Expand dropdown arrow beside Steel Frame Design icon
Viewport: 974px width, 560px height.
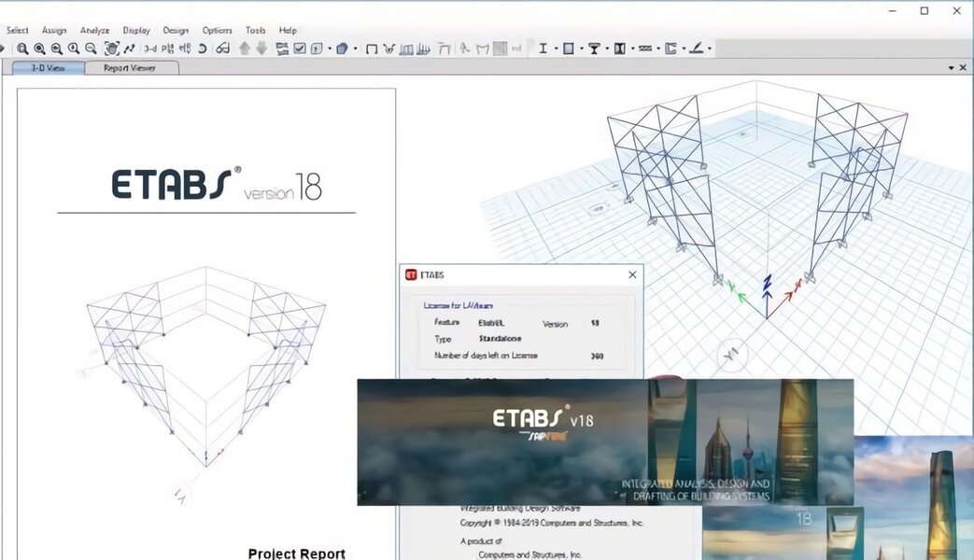556,49
